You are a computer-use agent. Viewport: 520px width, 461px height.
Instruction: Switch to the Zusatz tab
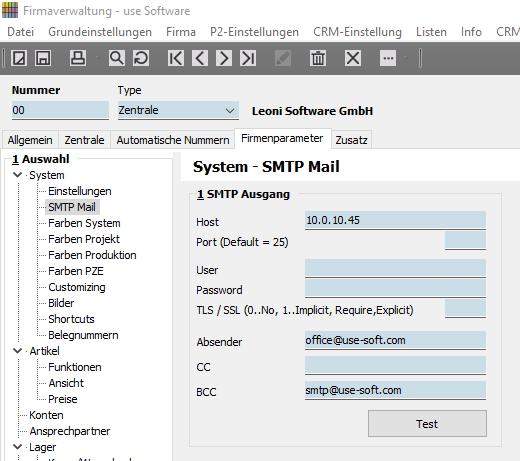point(351,140)
